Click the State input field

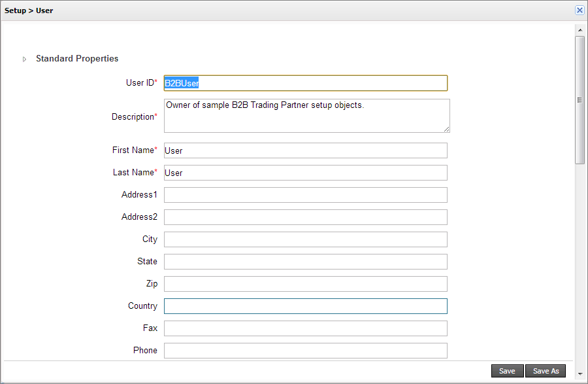[305, 262]
